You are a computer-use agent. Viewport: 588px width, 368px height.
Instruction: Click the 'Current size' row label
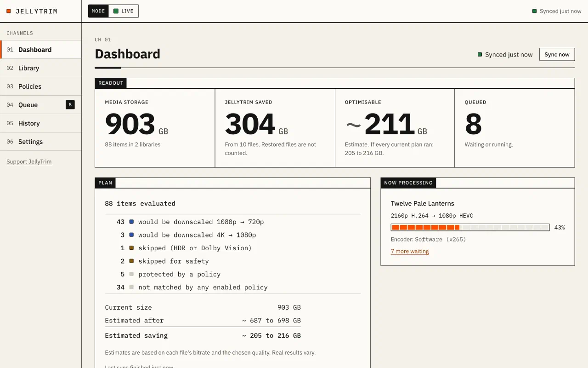[x=128, y=307]
